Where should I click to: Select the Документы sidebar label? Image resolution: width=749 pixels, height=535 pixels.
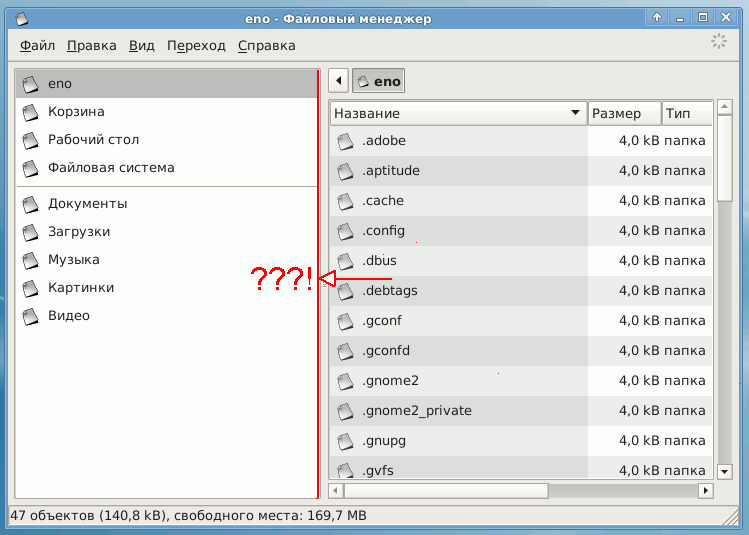pyautogui.click(x=87, y=204)
